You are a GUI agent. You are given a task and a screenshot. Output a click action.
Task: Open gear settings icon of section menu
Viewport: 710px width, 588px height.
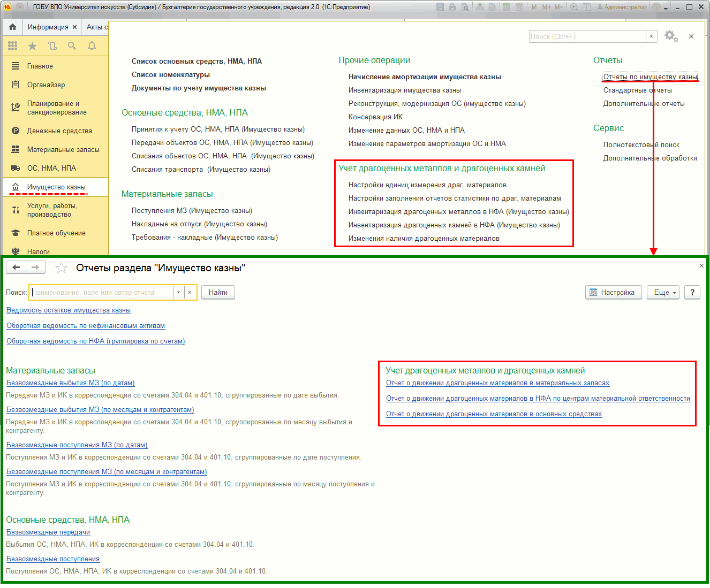[671, 36]
